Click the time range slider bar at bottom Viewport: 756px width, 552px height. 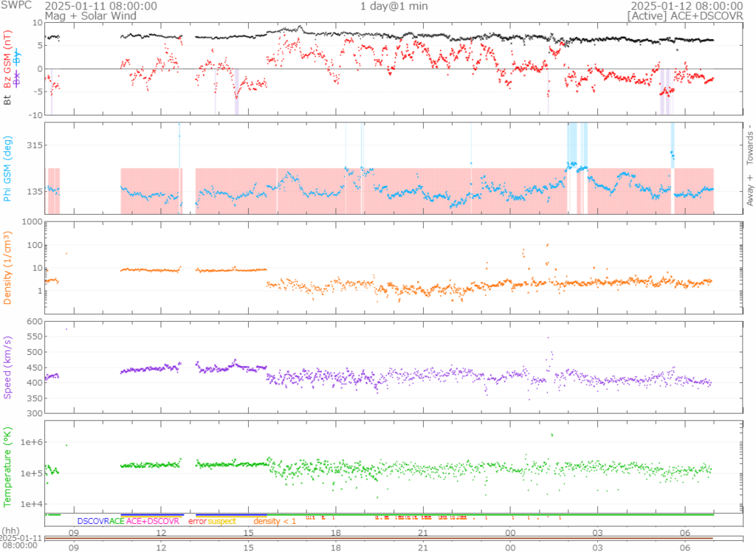[x=379, y=539]
